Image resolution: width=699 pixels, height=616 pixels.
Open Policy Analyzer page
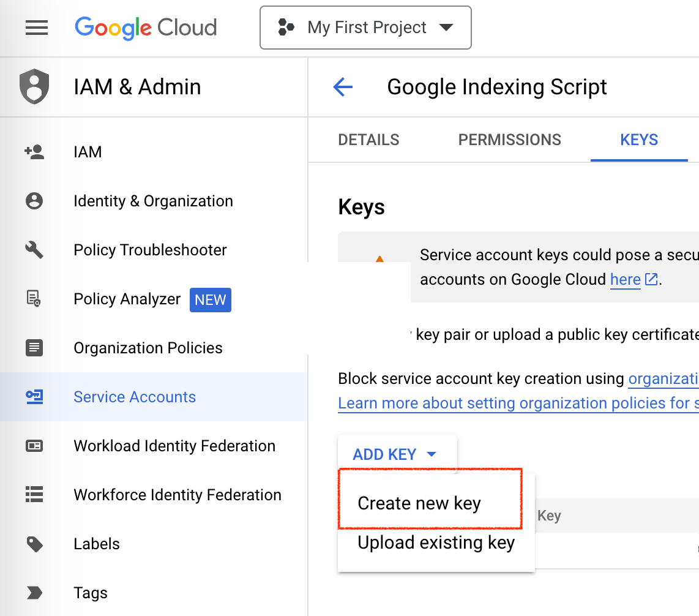coord(154,299)
